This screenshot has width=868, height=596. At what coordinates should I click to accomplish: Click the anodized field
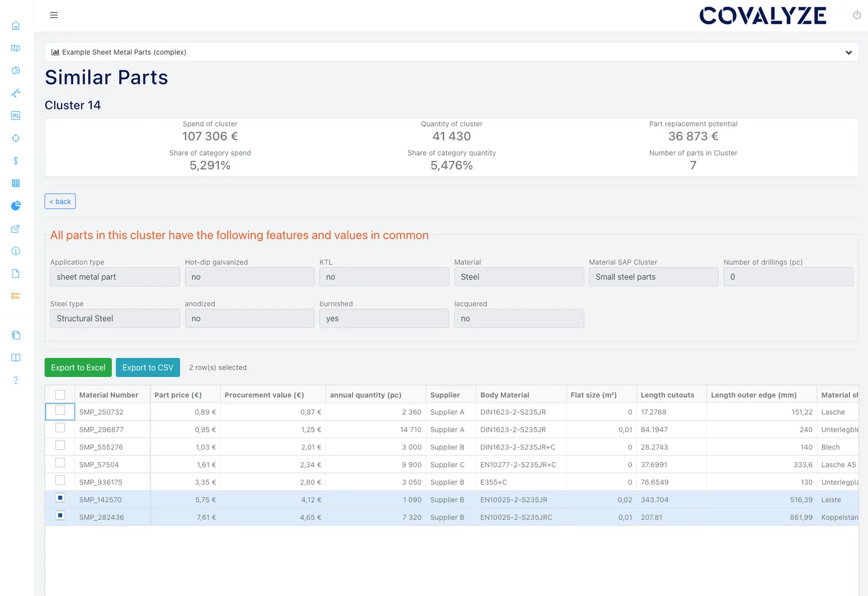pyautogui.click(x=250, y=318)
